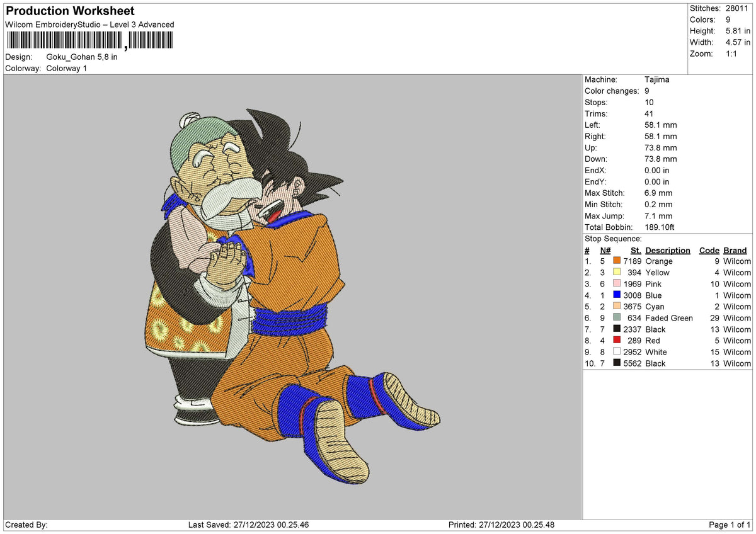Click the "Colorway 1" value

click(x=67, y=68)
